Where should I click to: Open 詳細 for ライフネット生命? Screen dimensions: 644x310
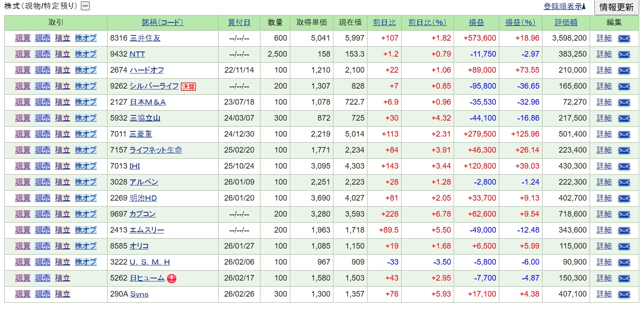(x=604, y=150)
